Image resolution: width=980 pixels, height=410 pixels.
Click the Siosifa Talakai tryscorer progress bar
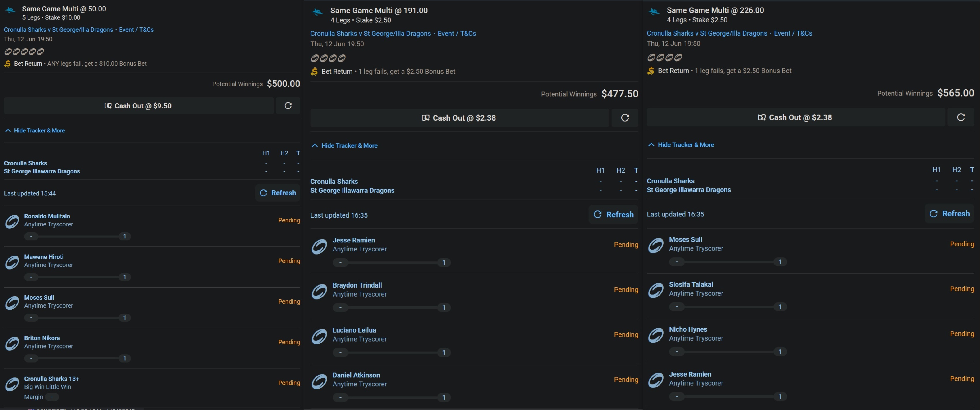click(x=728, y=307)
